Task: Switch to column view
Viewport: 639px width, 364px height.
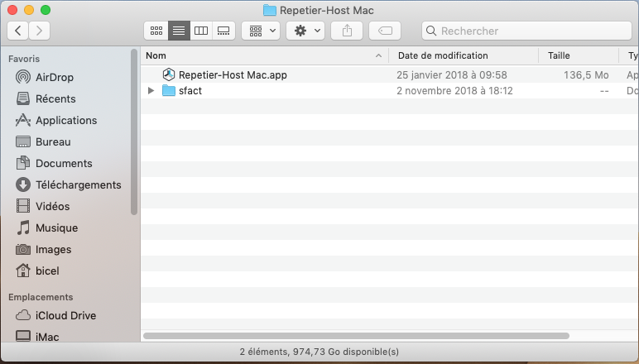Action: tap(201, 31)
